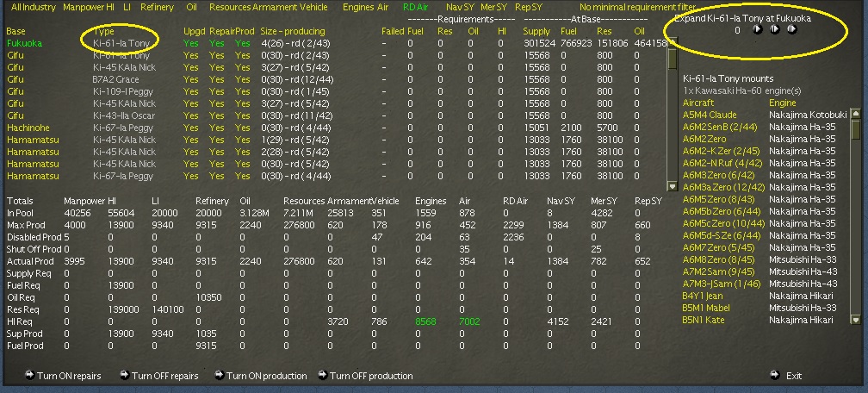The width and height of the screenshot is (868, 393).
Task: Click the Exit arrow icon
Action: 775,375
